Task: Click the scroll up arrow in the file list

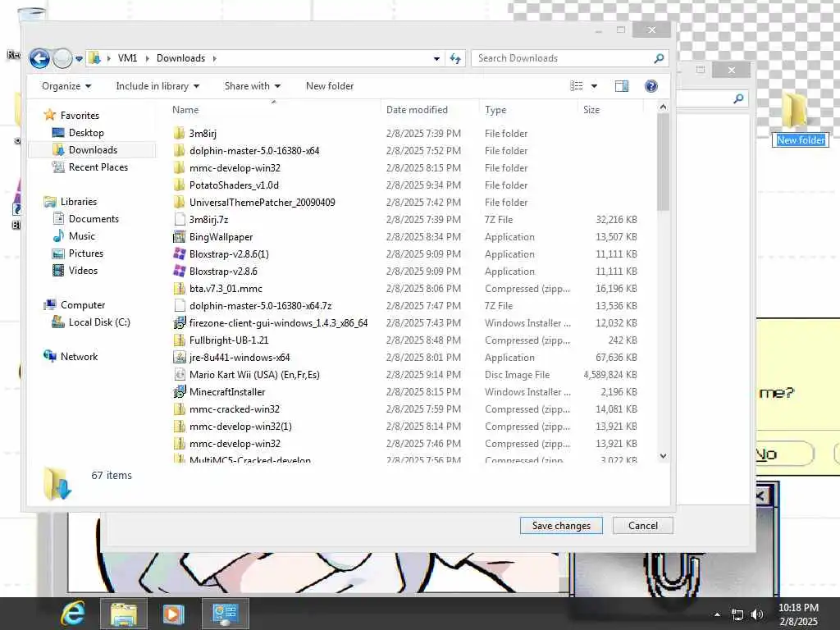Action: 663,107
